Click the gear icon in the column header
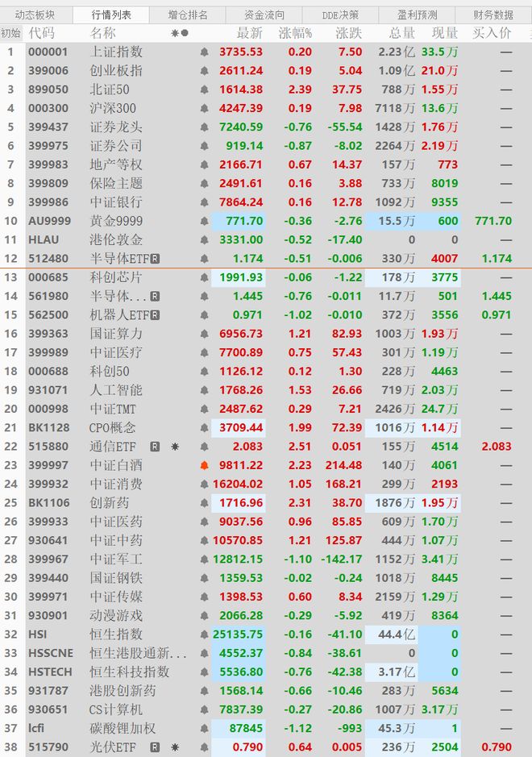 (x=175, y=33)
